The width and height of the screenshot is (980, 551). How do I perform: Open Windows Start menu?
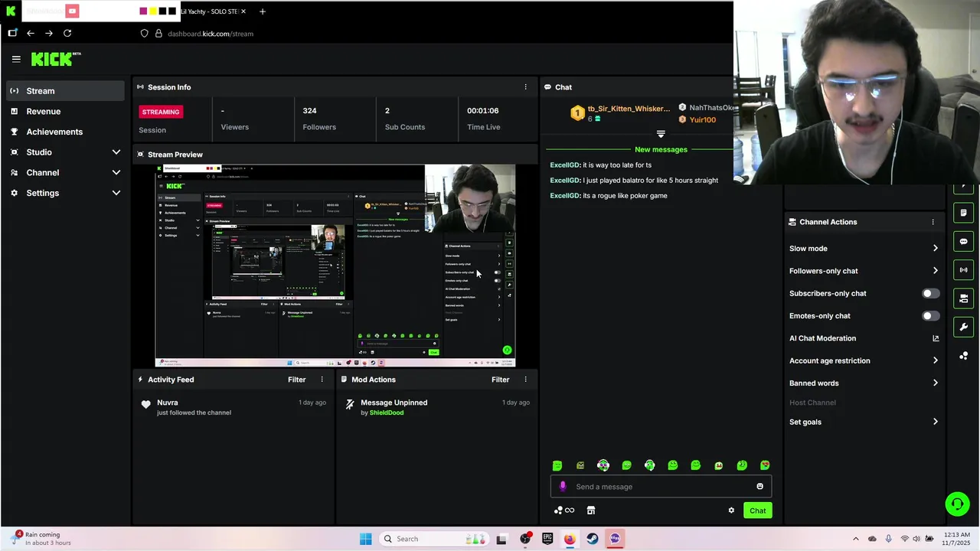pyautogui.click(x=366, y=539)
